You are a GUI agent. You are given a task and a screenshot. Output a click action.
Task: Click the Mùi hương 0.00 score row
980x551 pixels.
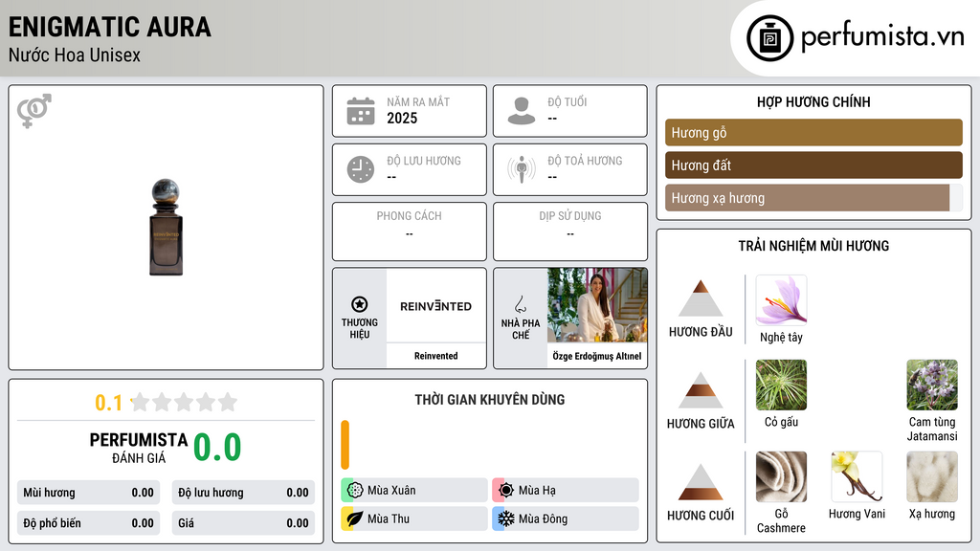(88, 493)
